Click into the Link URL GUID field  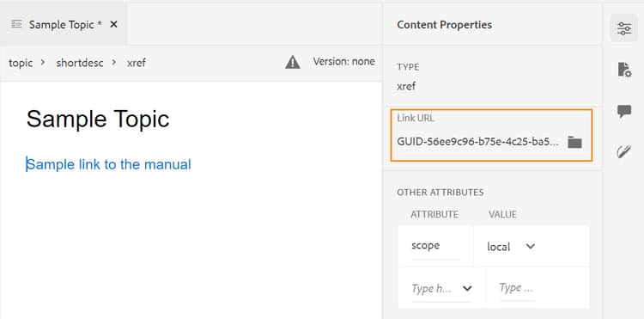pos(478,142)
